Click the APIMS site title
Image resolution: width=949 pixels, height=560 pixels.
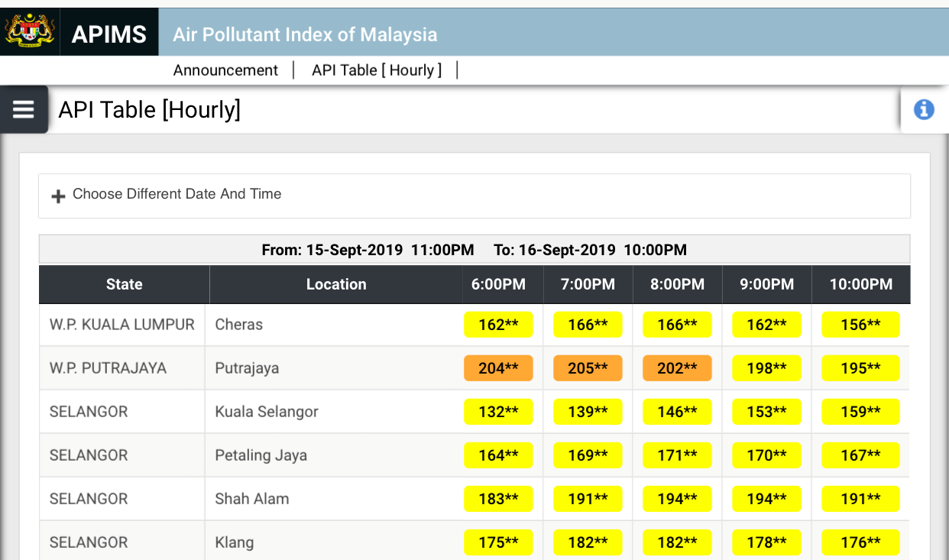[x=109, y=34]
